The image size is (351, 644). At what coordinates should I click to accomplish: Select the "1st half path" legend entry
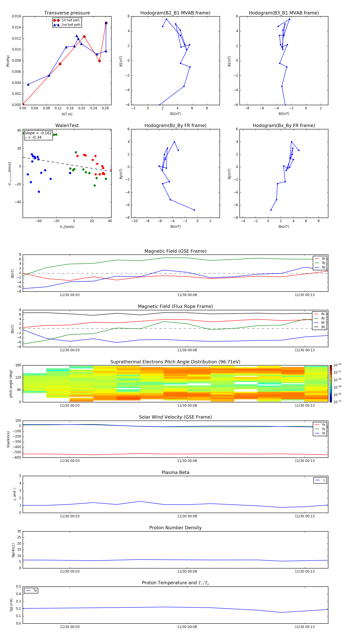[x=67, y=20]
